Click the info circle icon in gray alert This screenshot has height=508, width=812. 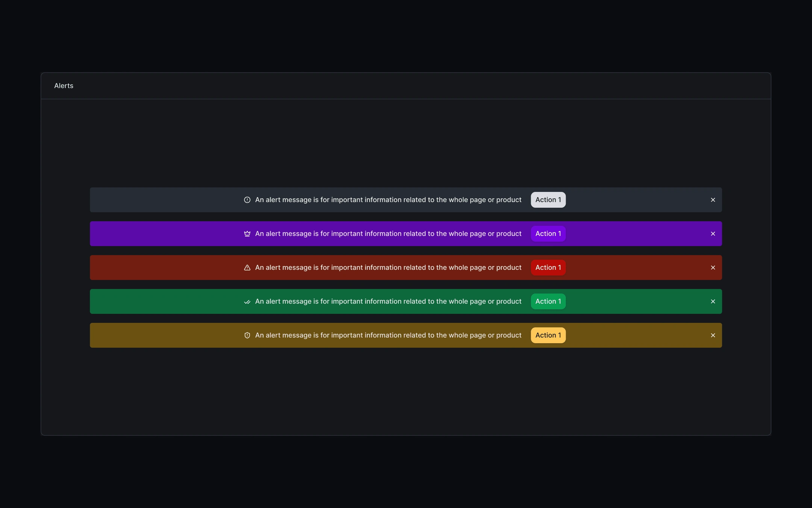pos(247,200)
